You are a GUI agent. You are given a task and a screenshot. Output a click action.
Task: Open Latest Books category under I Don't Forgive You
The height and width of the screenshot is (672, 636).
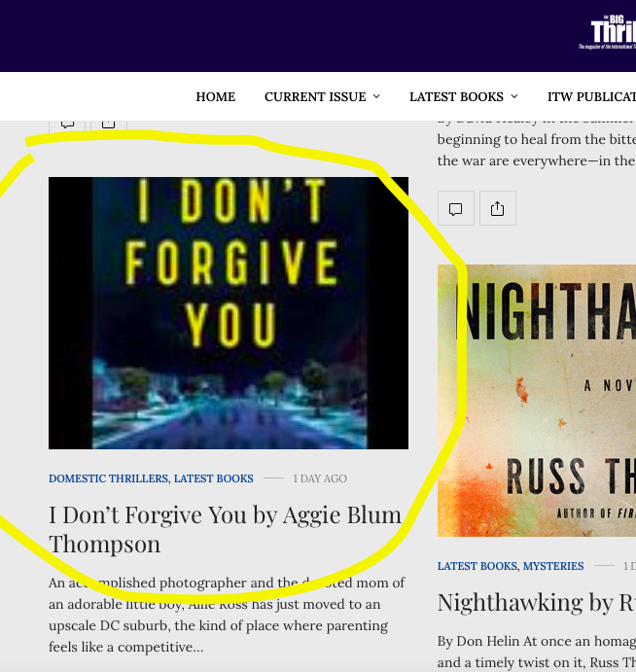click(x=213, y=478)
